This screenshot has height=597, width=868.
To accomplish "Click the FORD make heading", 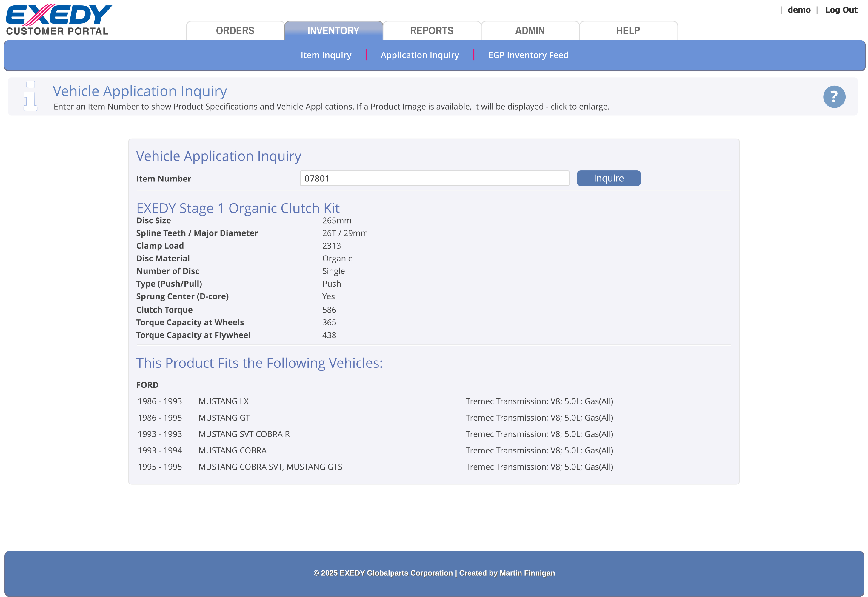I will [x=147, y=385].
